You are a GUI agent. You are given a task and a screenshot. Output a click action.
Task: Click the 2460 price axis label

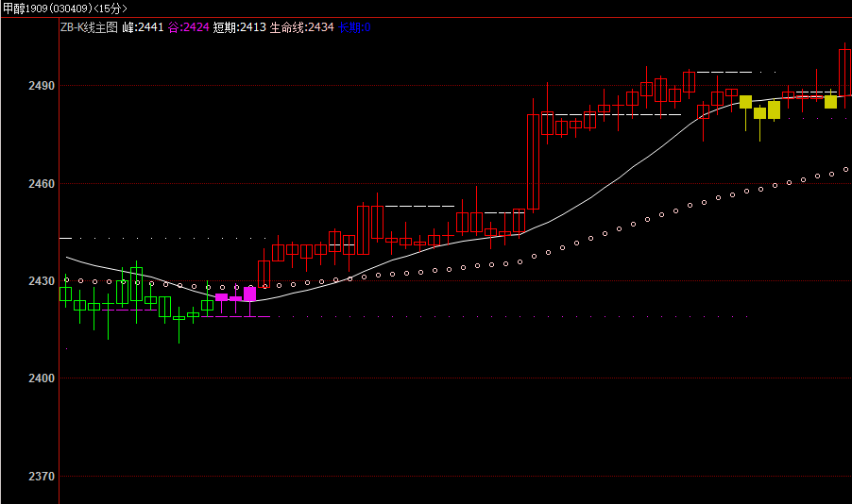[x=42, y=184]
